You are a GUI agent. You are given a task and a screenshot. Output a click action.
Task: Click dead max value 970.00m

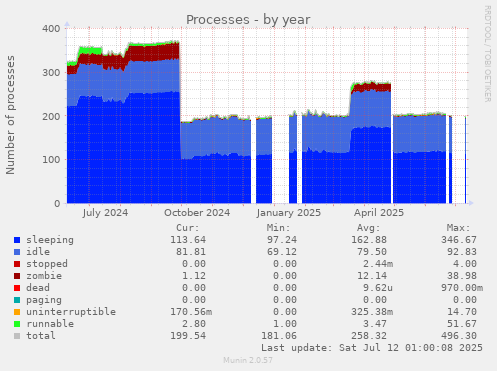pos(462,288)
